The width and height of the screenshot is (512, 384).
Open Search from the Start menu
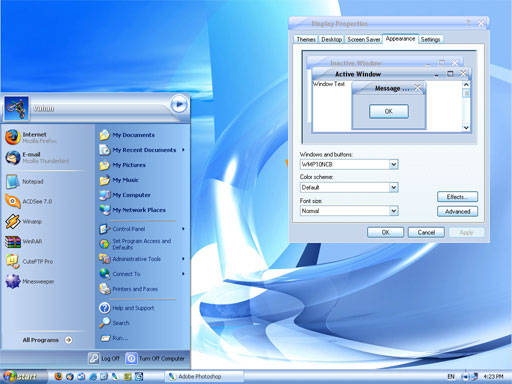point(114,323)
